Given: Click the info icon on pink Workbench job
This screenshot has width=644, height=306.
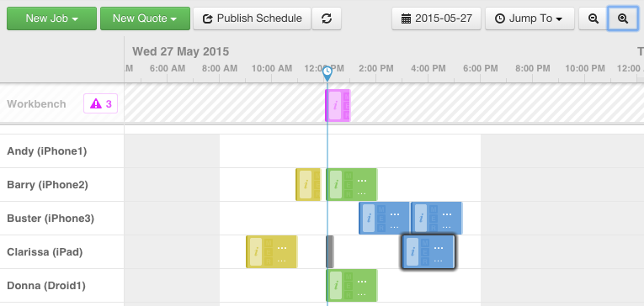Looking at the screenshot, I should click(x=335, y=105).
